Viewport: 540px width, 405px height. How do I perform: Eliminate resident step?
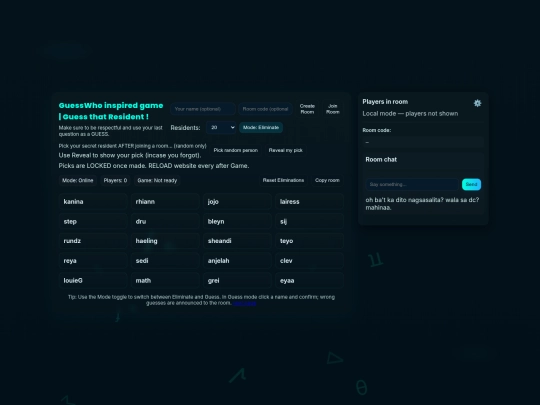coord(93,221)
